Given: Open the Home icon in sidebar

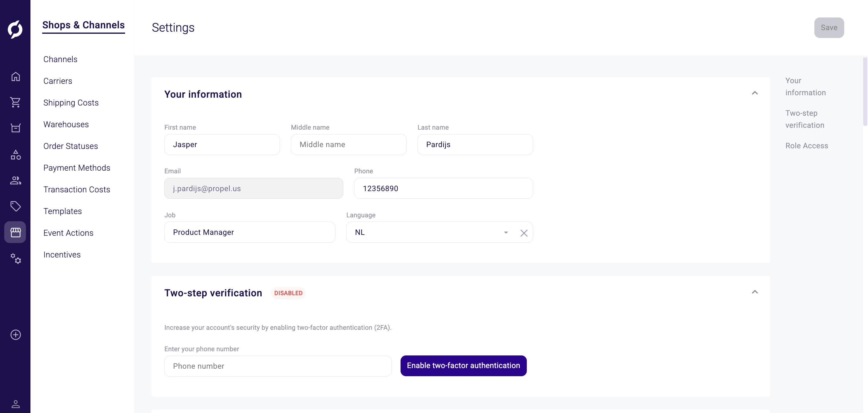Looking at the screenshot, I should coord(15,77).
